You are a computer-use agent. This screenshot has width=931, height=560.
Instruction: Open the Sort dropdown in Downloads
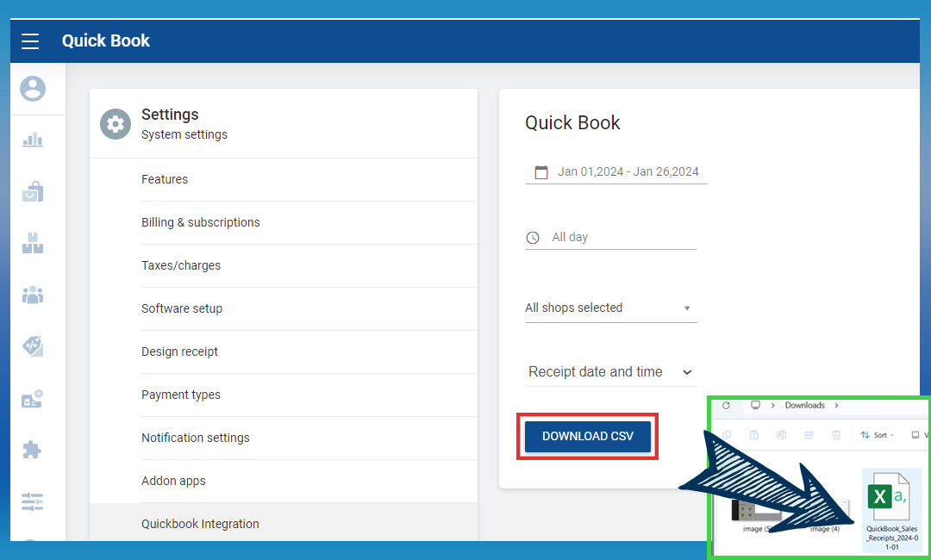click(x=878, y=435)
